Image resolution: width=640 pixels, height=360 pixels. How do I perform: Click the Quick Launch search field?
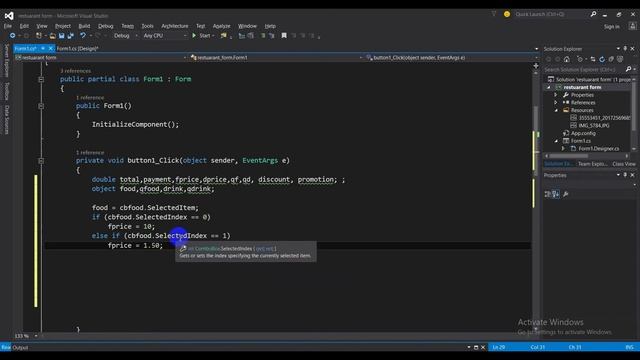(551, 14)
